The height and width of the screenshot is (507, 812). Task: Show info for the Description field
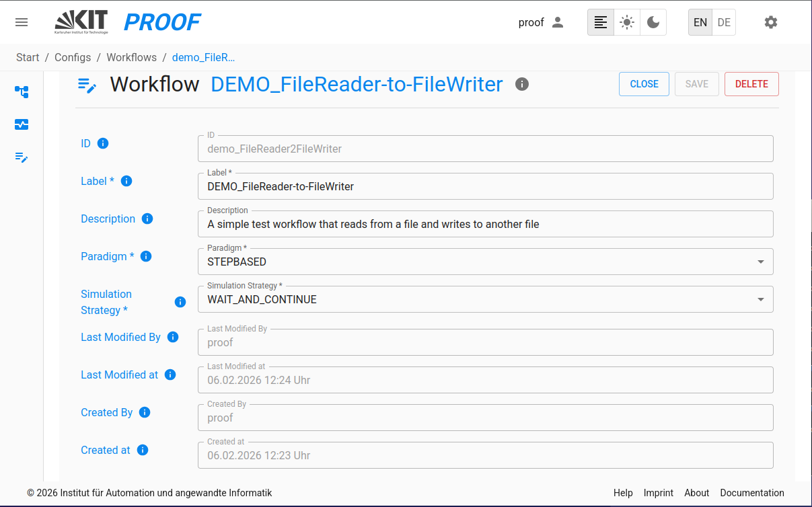pyautogui.click(x=147, y=219)
